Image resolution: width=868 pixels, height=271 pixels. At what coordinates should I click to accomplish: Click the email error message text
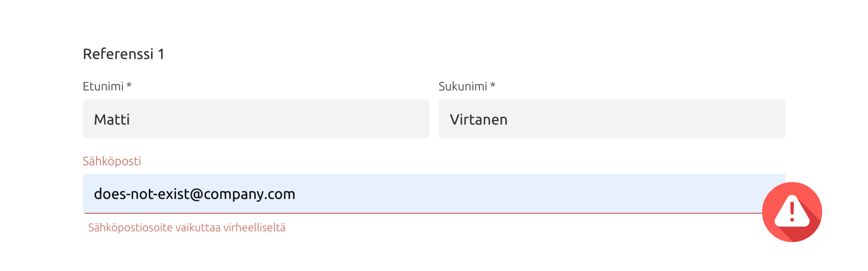[x=187, y=228]
